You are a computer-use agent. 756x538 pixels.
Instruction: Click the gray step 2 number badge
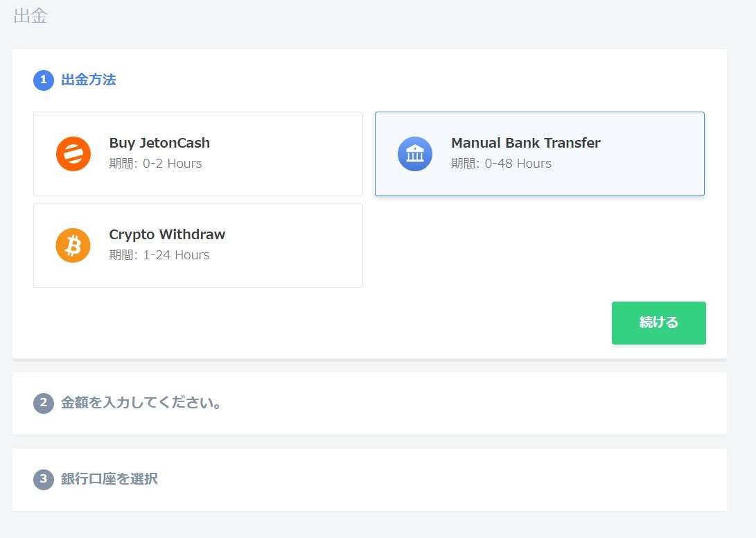[x=44, y=403]
